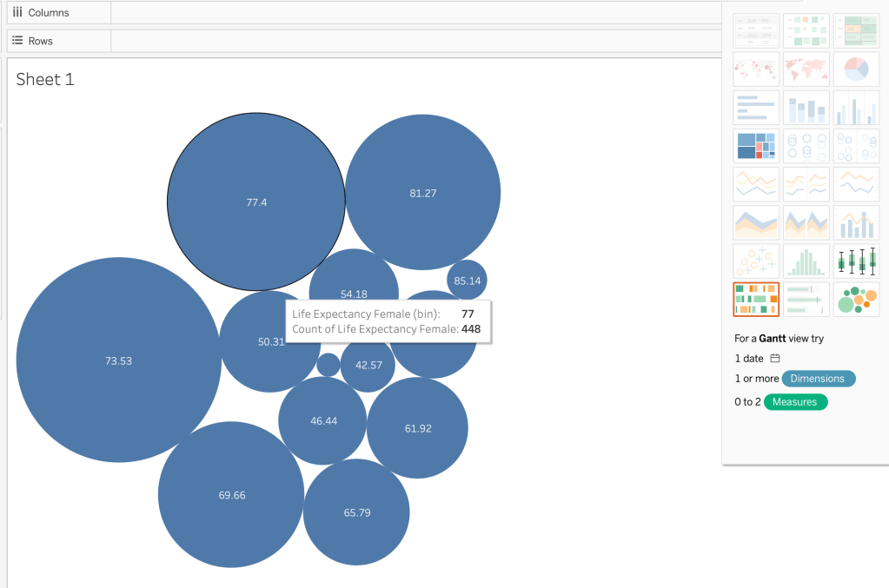Choose the packed bubbles chart icon
This screenshot has height=588, width=889.
coord(856,300)
